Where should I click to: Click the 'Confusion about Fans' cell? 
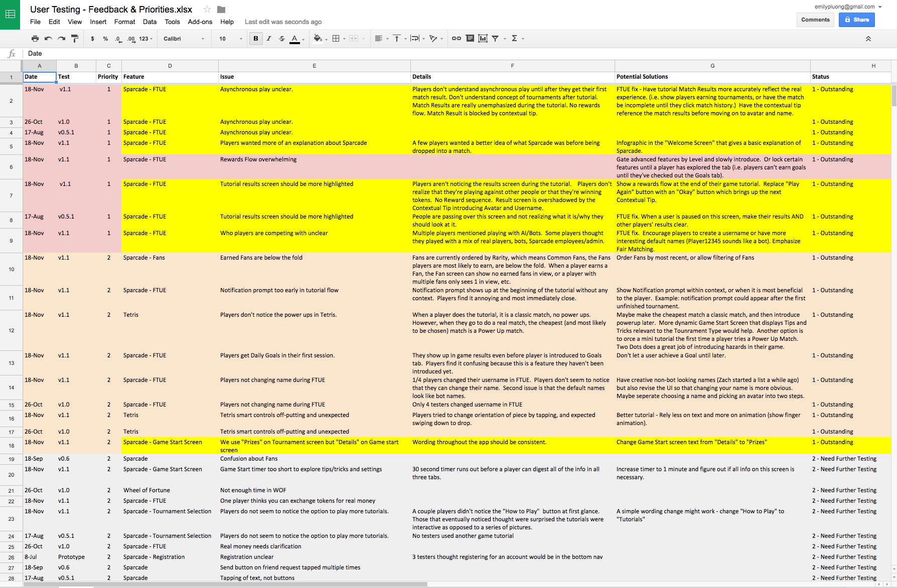(x=315, y=459)
